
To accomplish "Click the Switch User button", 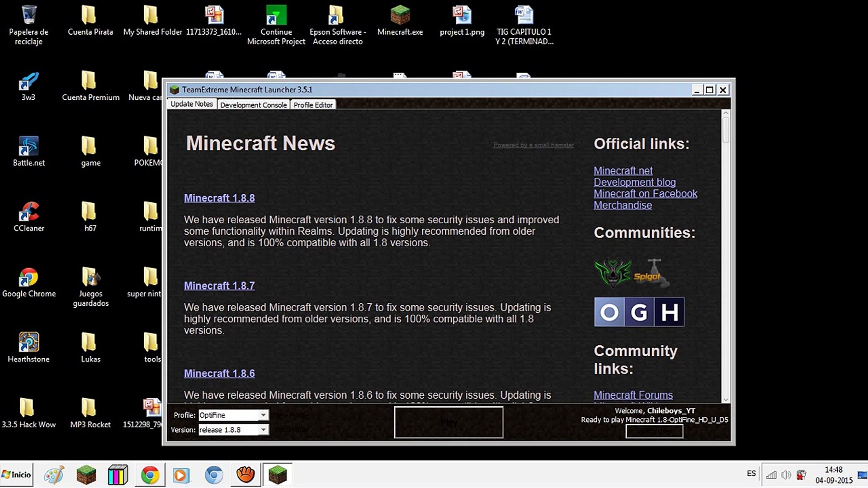I will point(654,431).
